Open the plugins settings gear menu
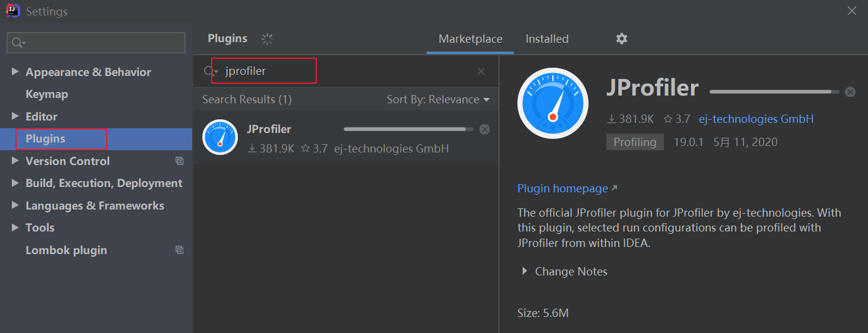 (x=621, y=39)
